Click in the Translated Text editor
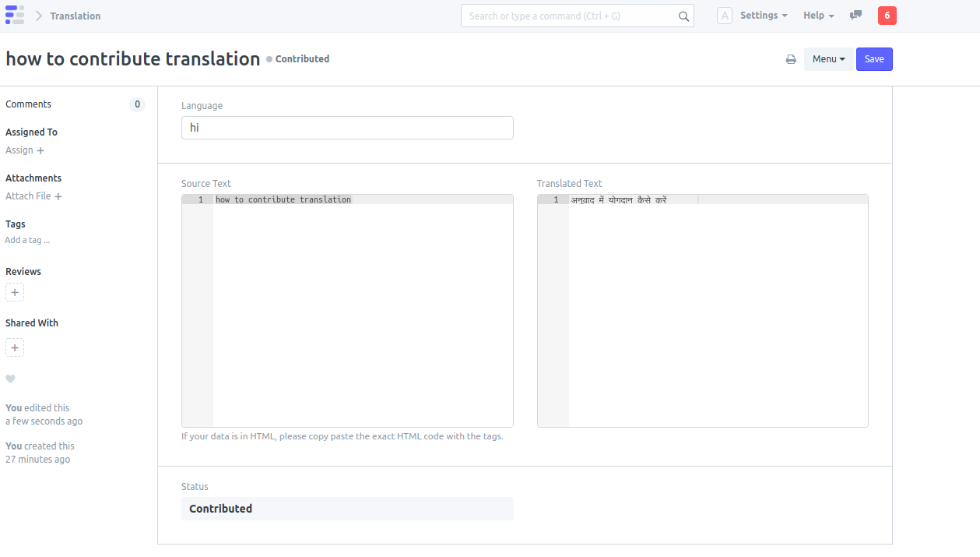The image size is (980, 557). pos(718,312)
